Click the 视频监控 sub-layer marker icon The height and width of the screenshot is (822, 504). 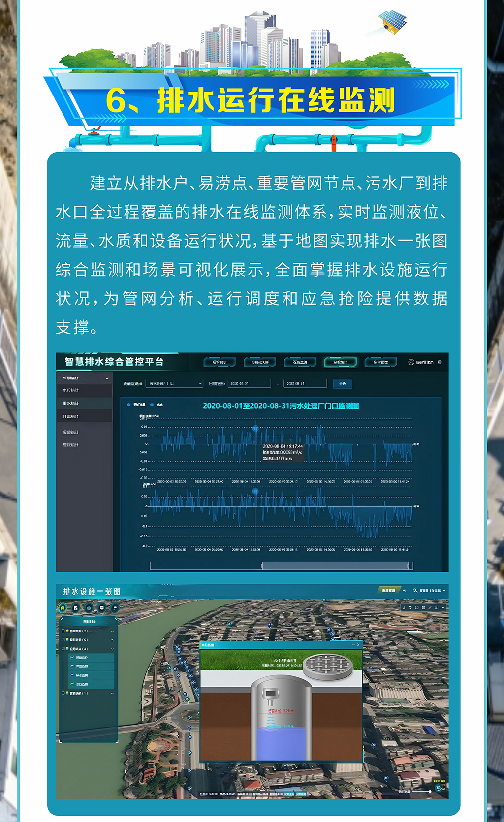(x=72, y=658)
